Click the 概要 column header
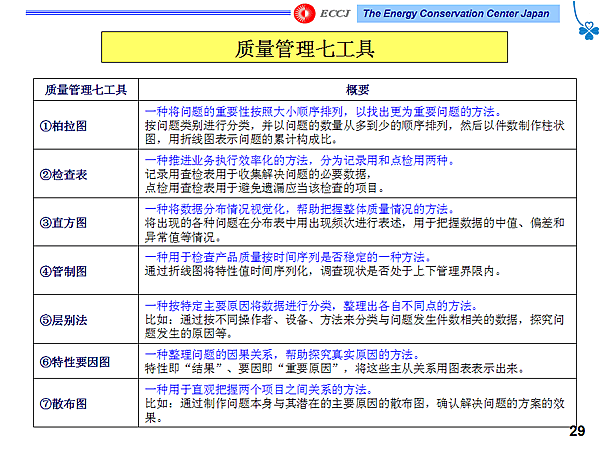This screenshot has height=450, width=600. point(357,89)
